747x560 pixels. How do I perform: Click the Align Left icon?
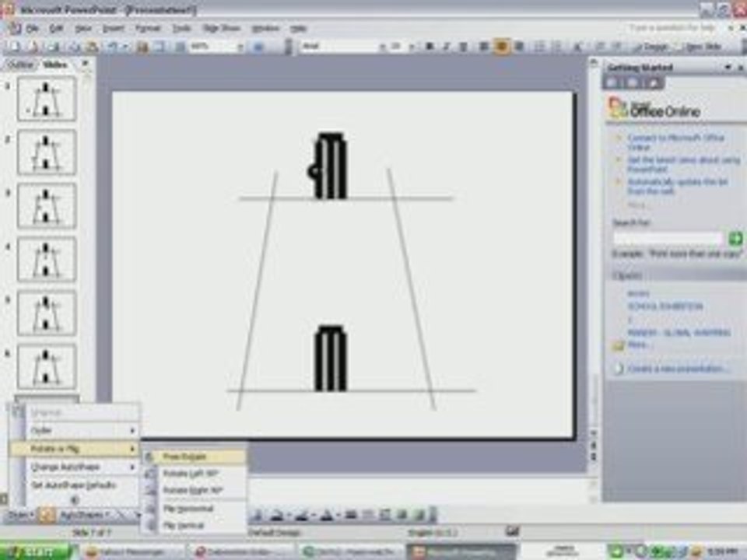tap(484, 46)
